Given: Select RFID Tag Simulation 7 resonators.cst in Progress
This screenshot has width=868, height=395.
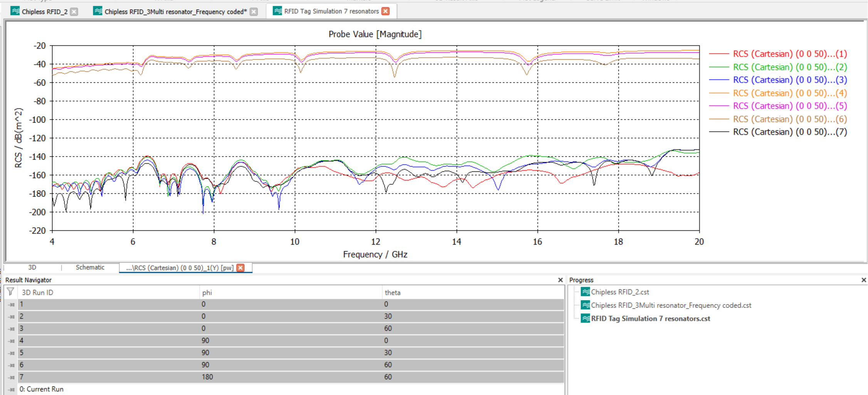Looking at the screenshot, I should [650, 319].
